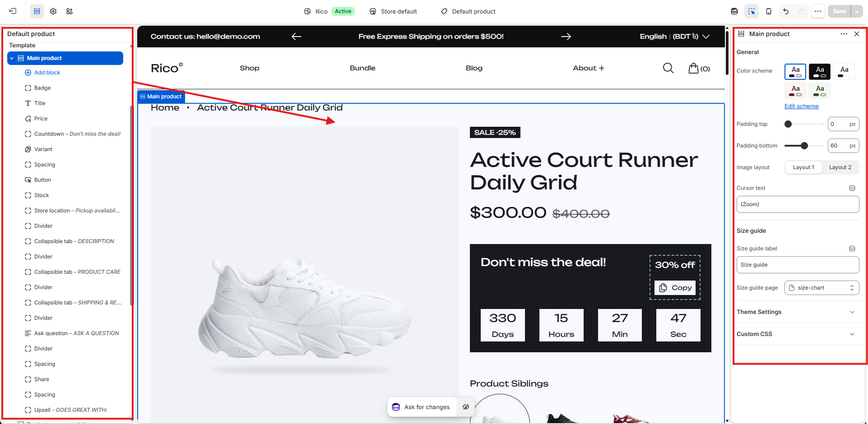868x424 pixels.
Task: Collapse the Main product section chevron
Action: pyautogui.click(x=12, y=58)
